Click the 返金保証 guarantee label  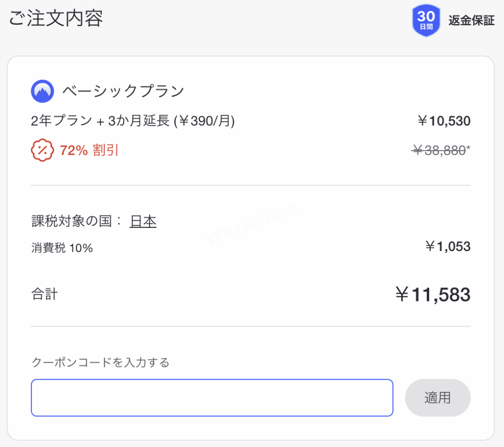click(471, 21)
